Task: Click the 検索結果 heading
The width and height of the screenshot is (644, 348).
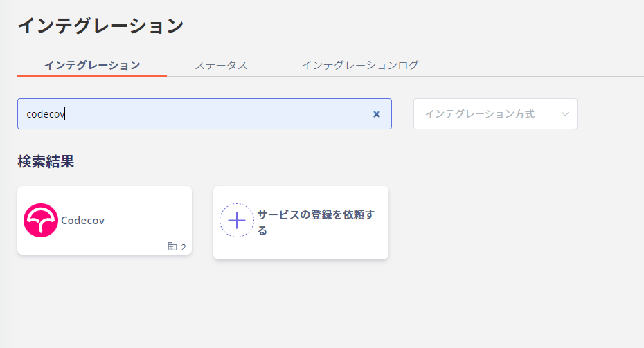Action: pyautogui.click(x=46, y=161)
